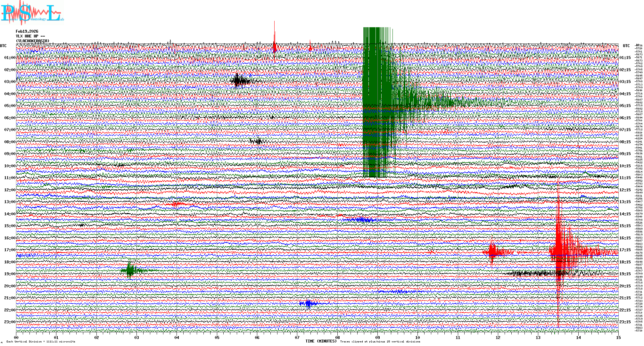Viewport: 644px width, 346px height.
Task: Click the green seismic burst near the 19:00 trace
Action: point(130,270)
